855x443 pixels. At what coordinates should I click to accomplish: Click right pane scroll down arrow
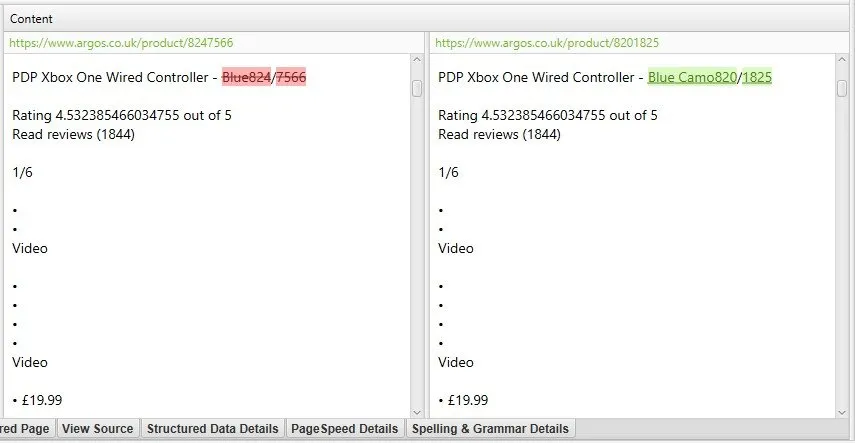(x=842, y=413)
